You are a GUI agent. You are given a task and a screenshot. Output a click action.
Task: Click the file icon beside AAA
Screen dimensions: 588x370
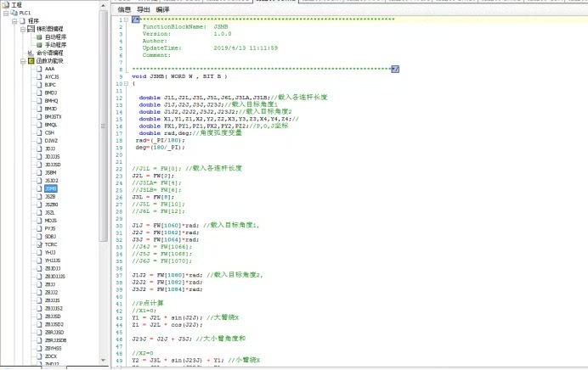39,69
